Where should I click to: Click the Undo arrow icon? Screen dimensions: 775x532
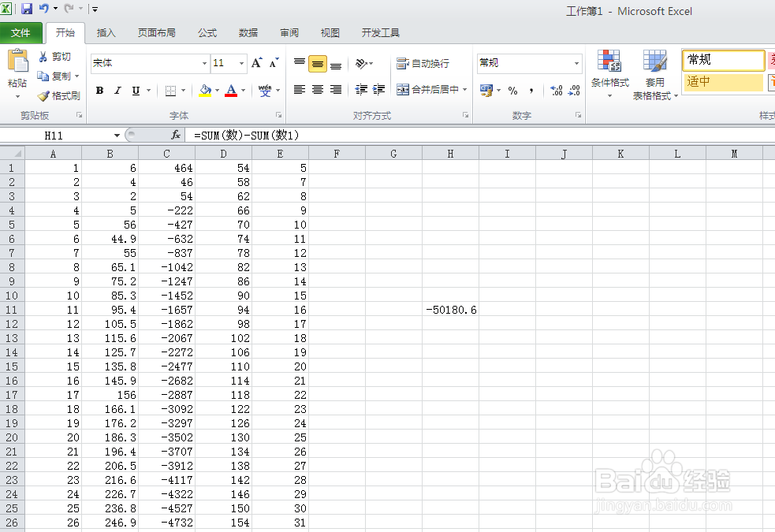44,9
